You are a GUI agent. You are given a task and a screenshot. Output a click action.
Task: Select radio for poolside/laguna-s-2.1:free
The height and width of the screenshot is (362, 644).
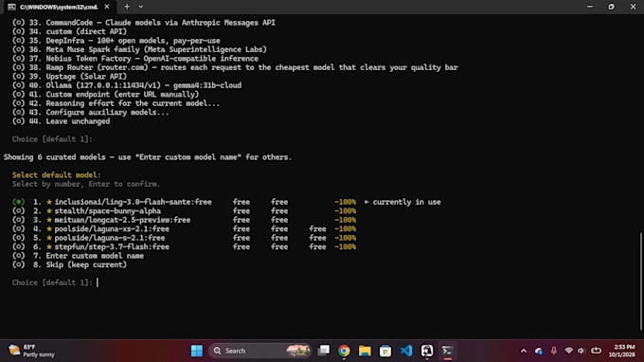(x=18, y=238)
